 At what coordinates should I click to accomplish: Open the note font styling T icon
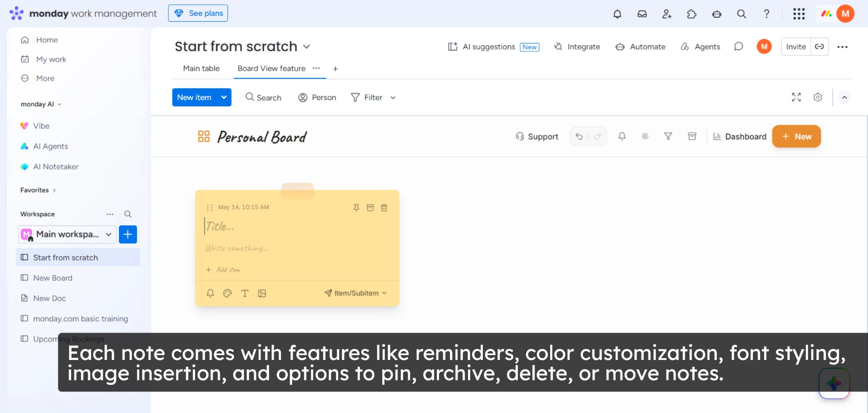pyautogui.click(x=245, y=293)
